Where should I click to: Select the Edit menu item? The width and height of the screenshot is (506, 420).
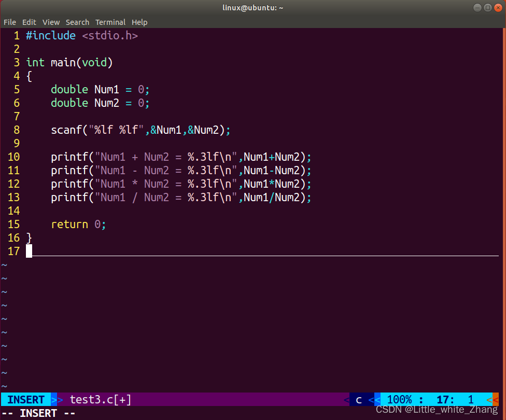coord(29,22)
